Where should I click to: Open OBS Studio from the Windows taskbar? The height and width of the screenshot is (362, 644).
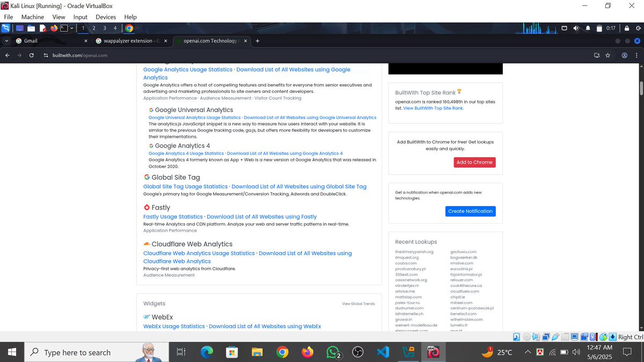357,352
